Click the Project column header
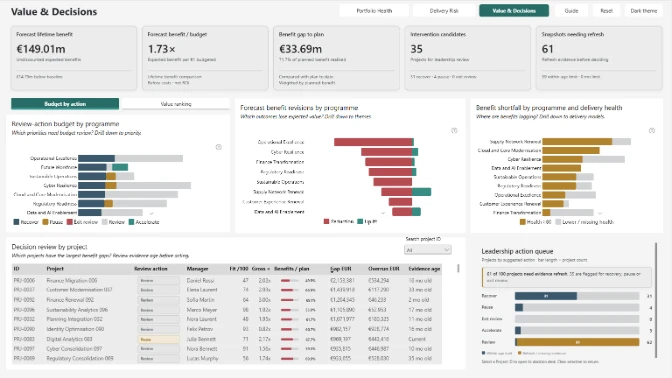 (x=55, y=269)
